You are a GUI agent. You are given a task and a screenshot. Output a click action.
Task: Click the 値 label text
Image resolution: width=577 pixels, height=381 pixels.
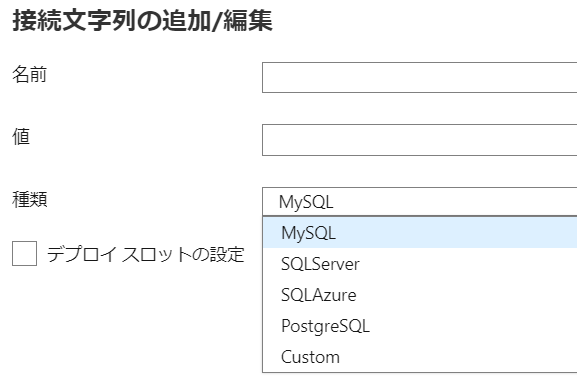point(21,137)
